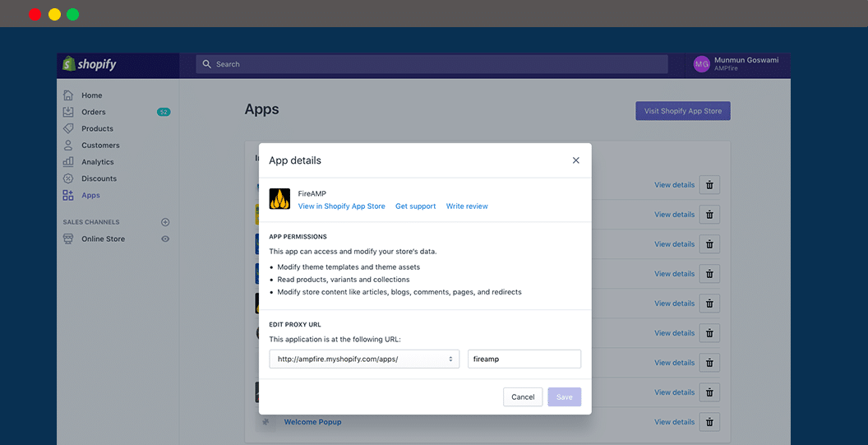868x445 pixels.
Task: Delete Welcome Popup with trash icon
Action: click(x=709, y=422)
